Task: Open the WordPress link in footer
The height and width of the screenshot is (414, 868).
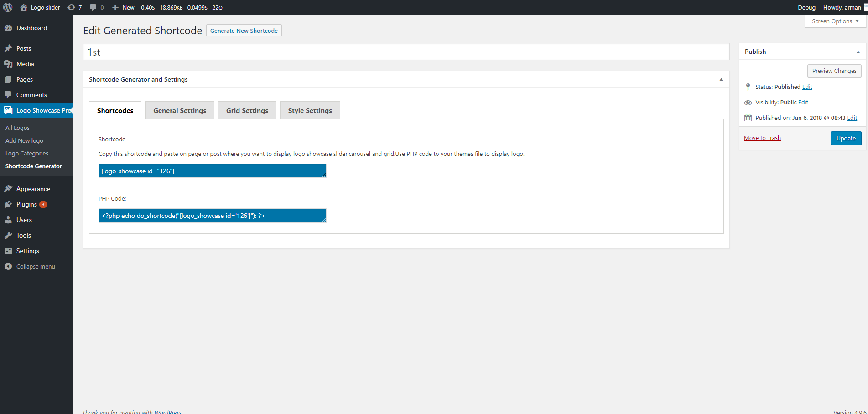Action: (x=168, y=412)
